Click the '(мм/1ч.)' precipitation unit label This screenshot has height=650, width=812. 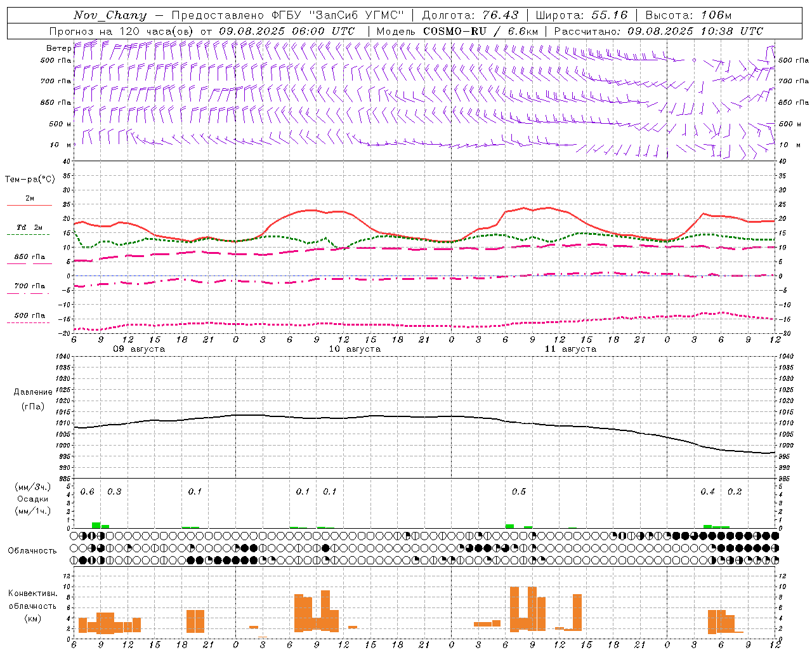point(32,511)
